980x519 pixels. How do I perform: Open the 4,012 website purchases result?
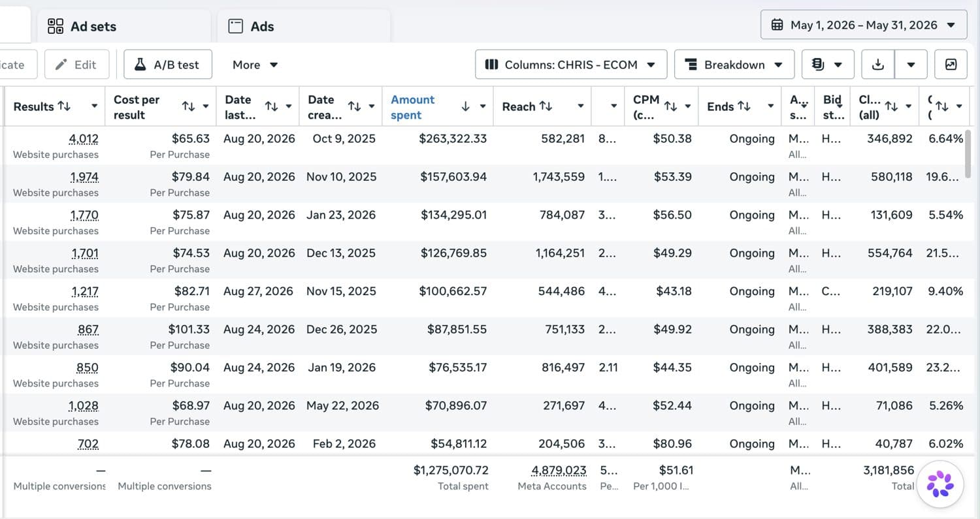[84, 138]
